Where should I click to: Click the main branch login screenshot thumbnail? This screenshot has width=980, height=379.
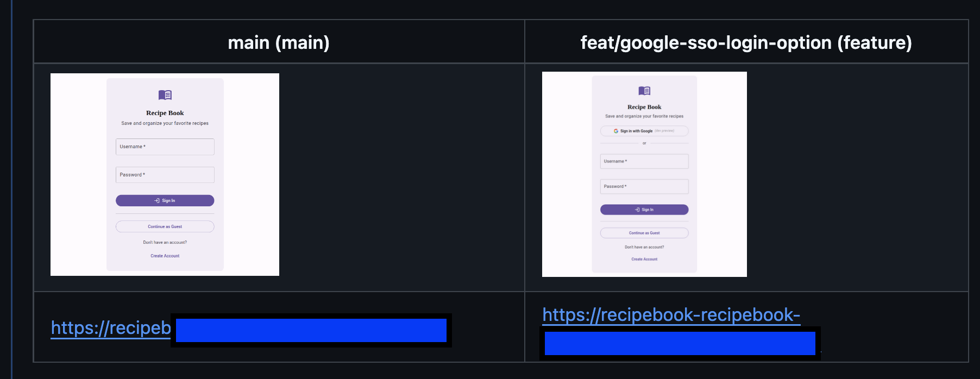165,174
